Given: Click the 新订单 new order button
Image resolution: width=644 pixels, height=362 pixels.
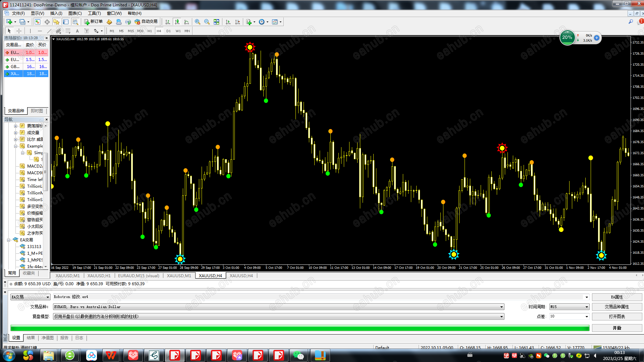Looking at the screenshot, I should (x=94, y=22).
